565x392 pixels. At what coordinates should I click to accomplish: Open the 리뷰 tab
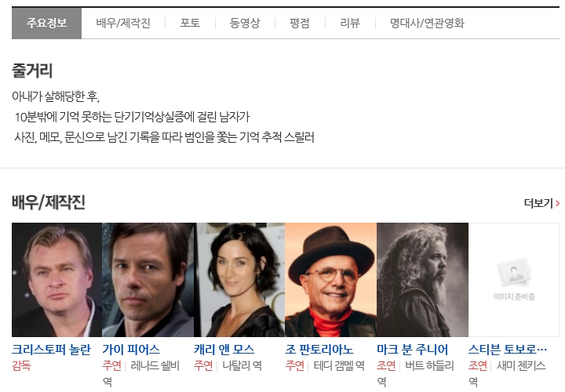[350, 24]
